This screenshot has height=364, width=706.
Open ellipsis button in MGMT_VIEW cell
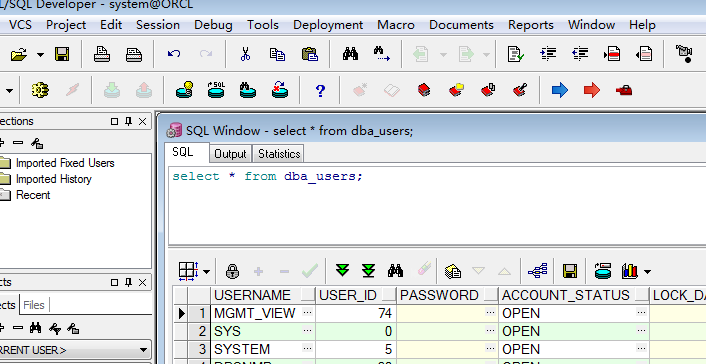(308, 312)
